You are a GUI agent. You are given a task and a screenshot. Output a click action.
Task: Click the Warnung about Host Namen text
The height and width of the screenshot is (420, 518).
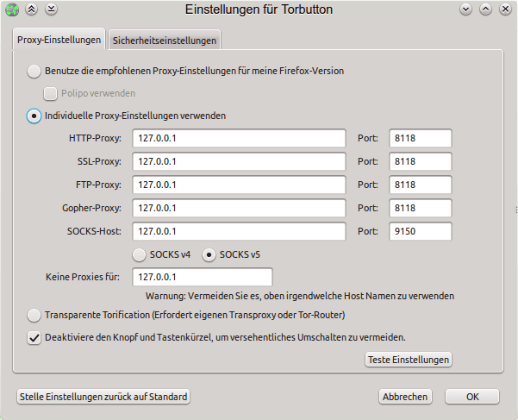(x=300, y=296)
